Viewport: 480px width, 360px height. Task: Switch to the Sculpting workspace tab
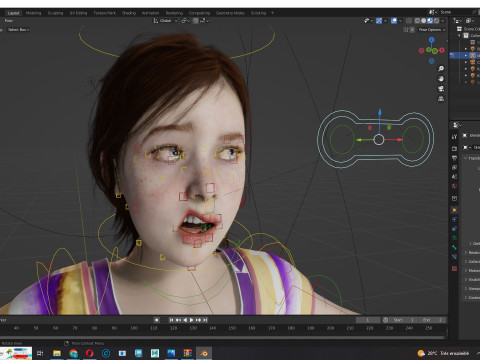[x=55, y=13]
